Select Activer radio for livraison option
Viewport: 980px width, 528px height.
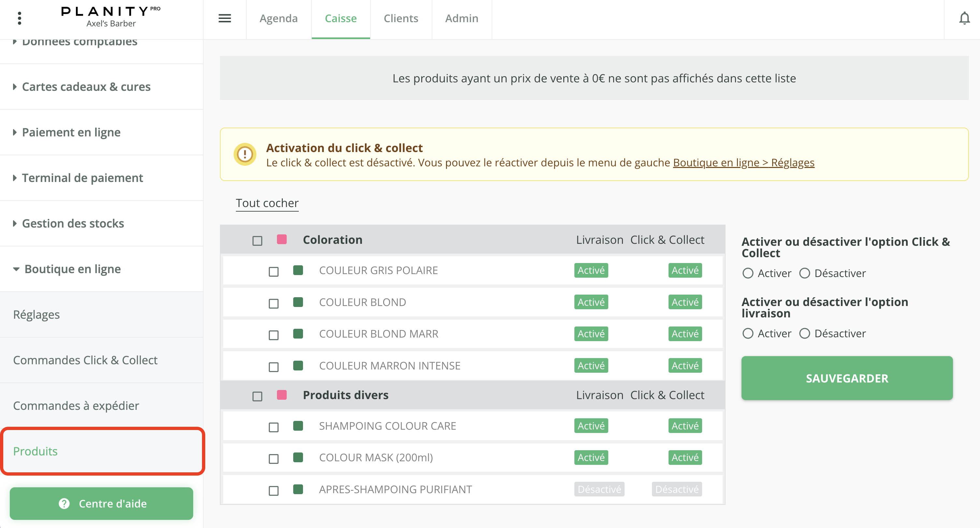tap(748, 333)
